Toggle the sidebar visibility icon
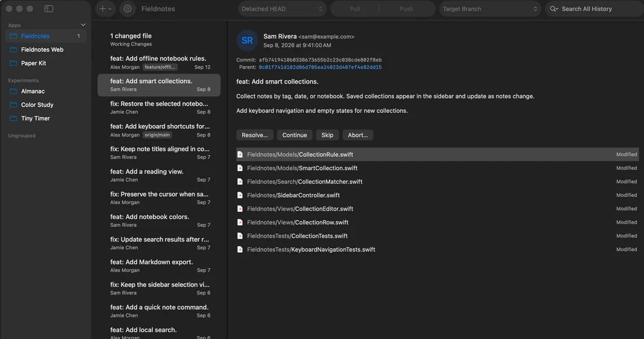Screen dimensions: 644x339 pyautogui.click(x=48, y=9)
